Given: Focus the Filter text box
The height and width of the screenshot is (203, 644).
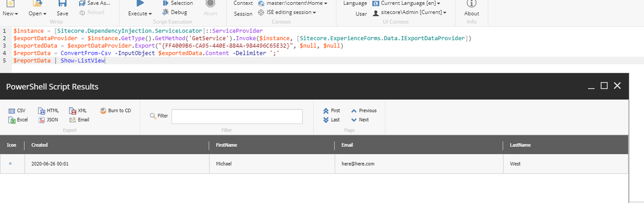Looking at the screenshot, I should pos(237,116).
